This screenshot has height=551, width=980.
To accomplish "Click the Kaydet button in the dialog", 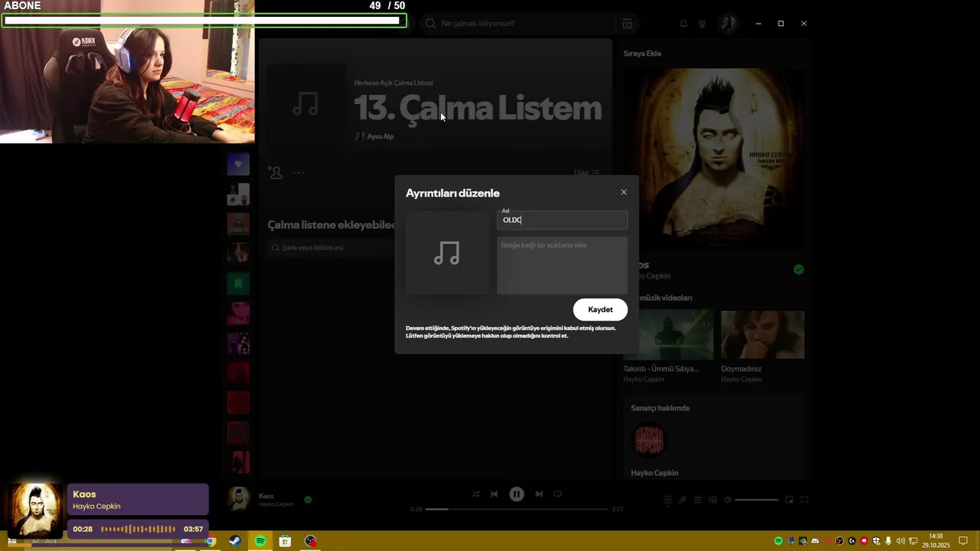I will 600,310.
